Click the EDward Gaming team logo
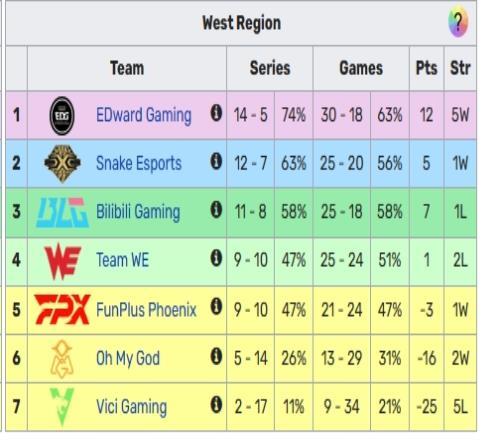This screenshot has height=440, width=500. coord(62,116)
